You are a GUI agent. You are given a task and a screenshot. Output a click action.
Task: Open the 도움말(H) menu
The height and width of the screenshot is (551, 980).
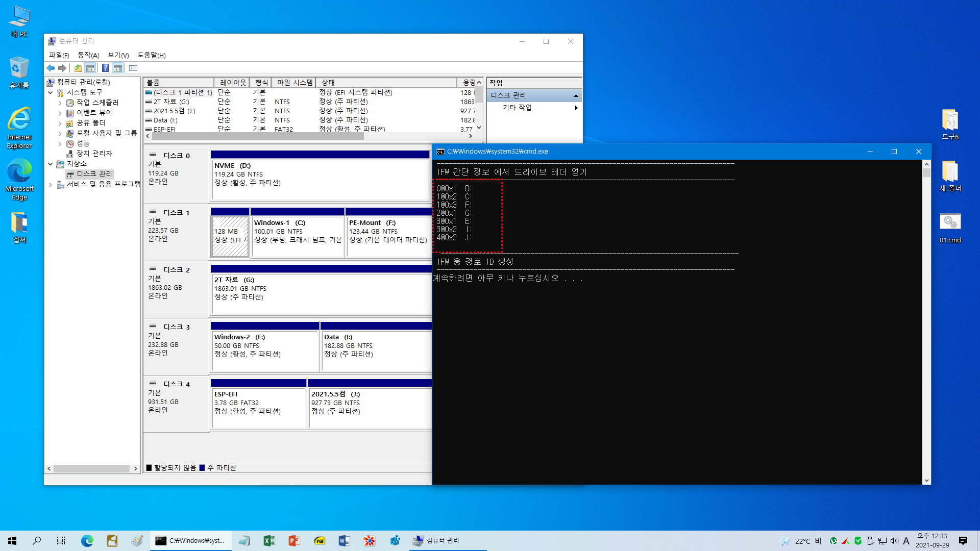click(152, 55)
